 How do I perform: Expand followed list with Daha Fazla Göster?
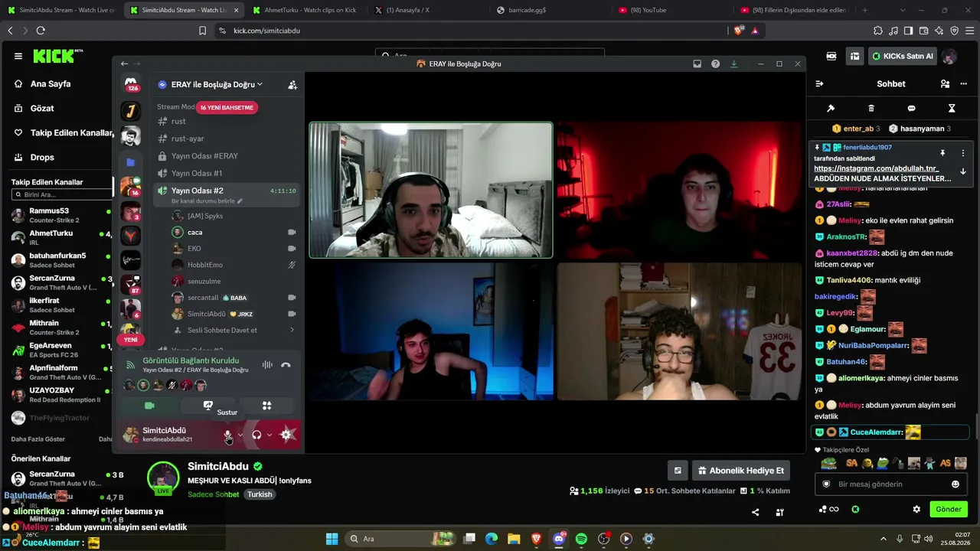coord(38,439)
